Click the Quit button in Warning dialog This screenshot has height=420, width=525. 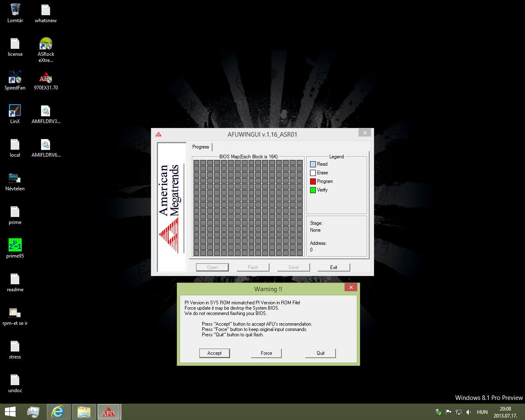point(320,353)
